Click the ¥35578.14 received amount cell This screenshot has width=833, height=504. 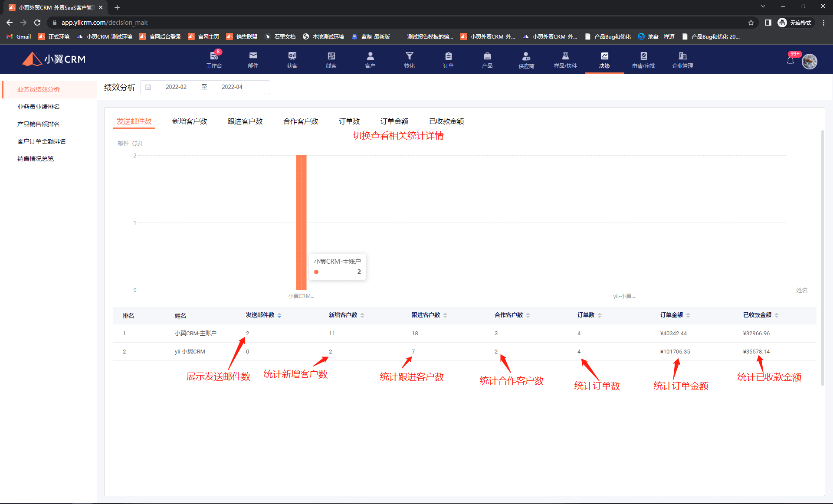click(x=756, y=352)
